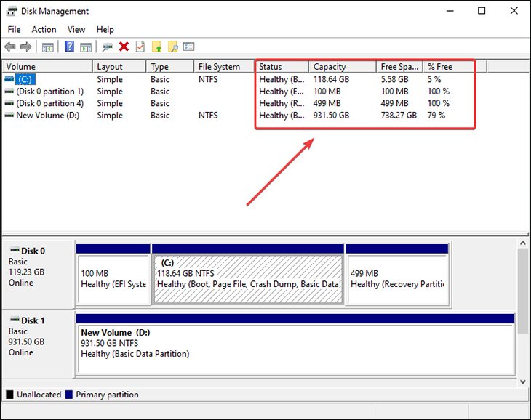Select the 100 MB EFI System partition block

pyautogui.click(x=113, y=279)
